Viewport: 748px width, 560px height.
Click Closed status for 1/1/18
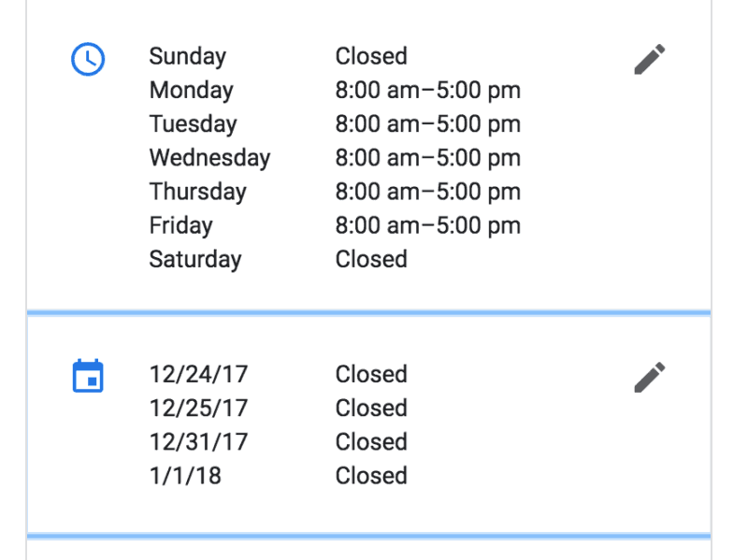coord(371,476)
